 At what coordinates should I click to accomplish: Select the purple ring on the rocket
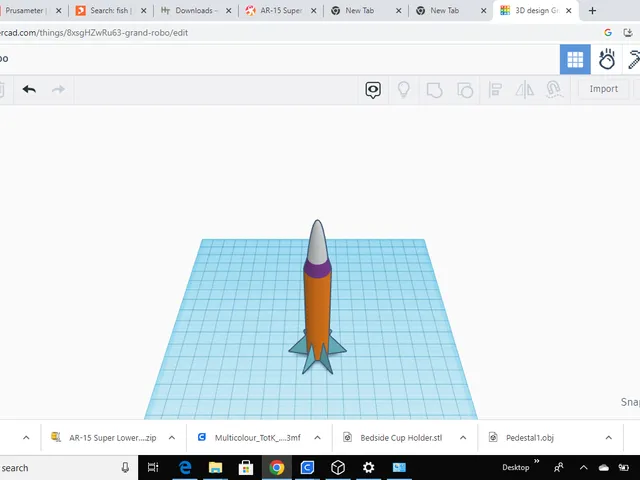coord(317,270)
